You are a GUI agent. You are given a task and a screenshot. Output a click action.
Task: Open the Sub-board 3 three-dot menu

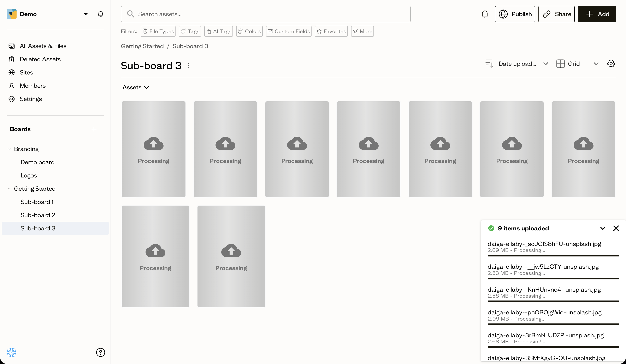(x=189, y=66)
